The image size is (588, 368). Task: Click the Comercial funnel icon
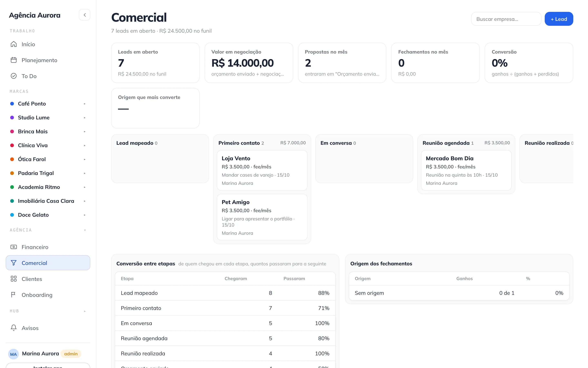pos(14,263)
